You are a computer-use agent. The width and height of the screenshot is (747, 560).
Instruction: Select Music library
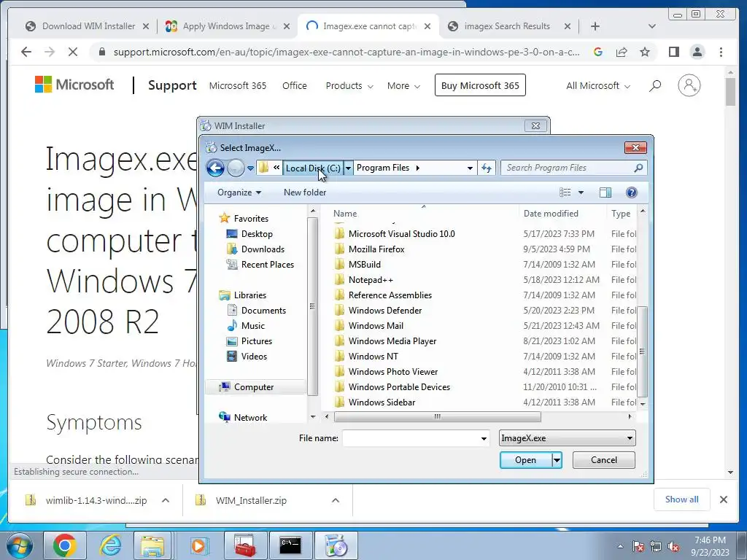tap(252, 326)
